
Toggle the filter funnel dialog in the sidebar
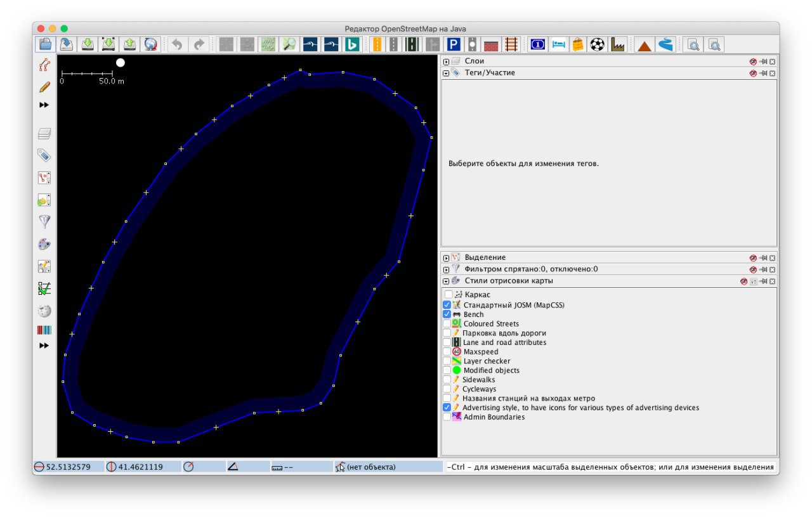pos(44,221)
